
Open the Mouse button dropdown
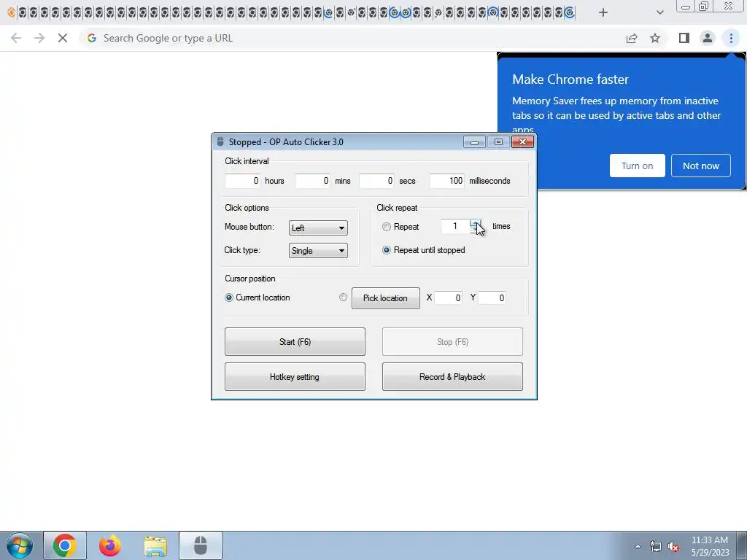[318, 227]
